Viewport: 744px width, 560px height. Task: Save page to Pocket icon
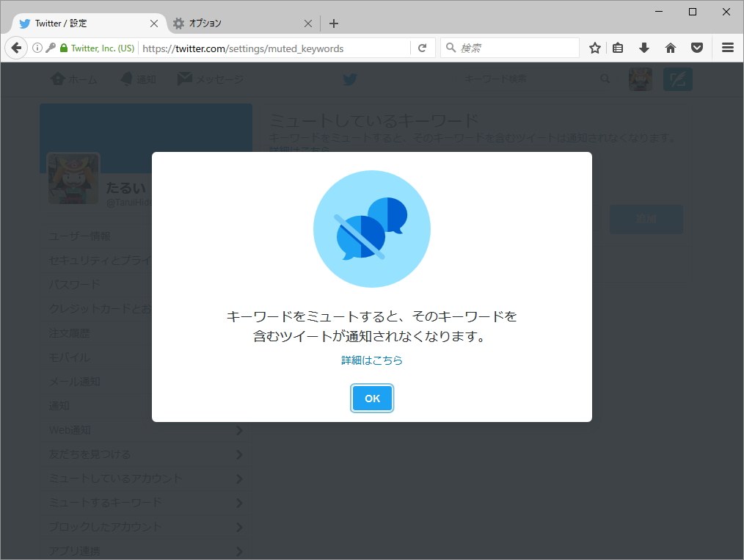pos(696,48)
